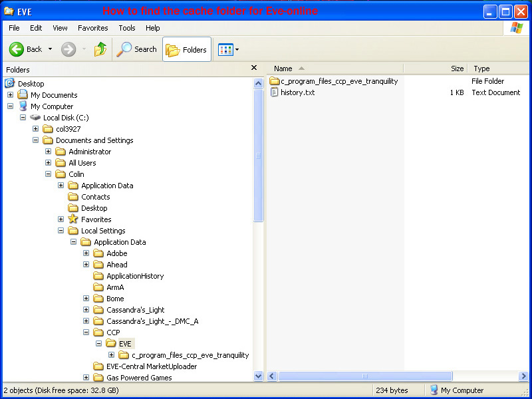Open the Help menu
Image resolution: width=532 pixels, height=399 pixels.
click(153, 28)
